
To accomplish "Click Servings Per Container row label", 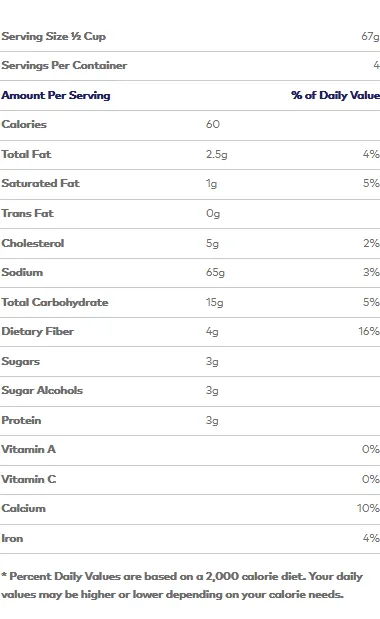I will click(x=64, y=65).
